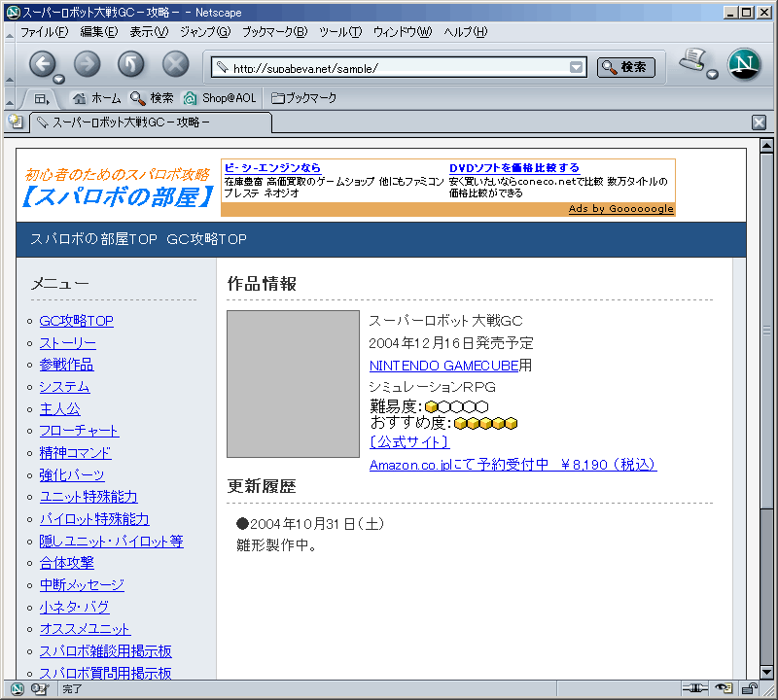The height and width of the screenshot is (700, 778).
Task: Collapse the personal toolbar grippy handle
Action: pyautogui.click(x=10, y=99)
